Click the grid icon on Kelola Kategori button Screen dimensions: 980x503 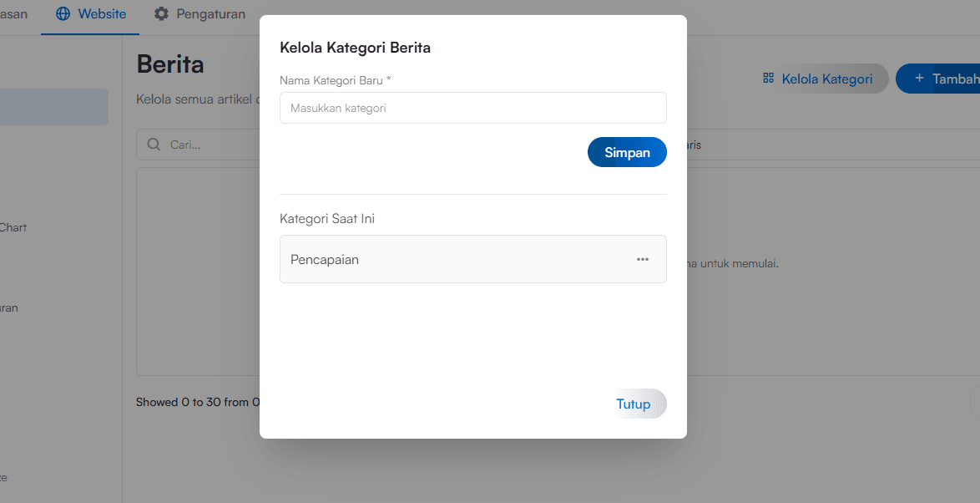[767, 78]
